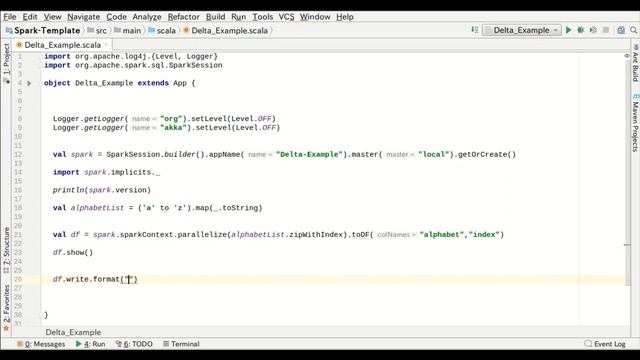Open the File menu
Image resolution: width=640 pixels, height=360 pixels.
[x=10, y=17]
